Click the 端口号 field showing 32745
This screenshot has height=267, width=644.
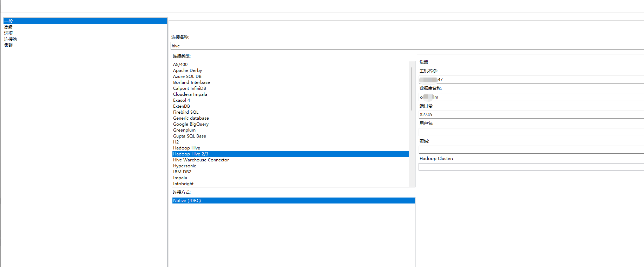[531, 115]
